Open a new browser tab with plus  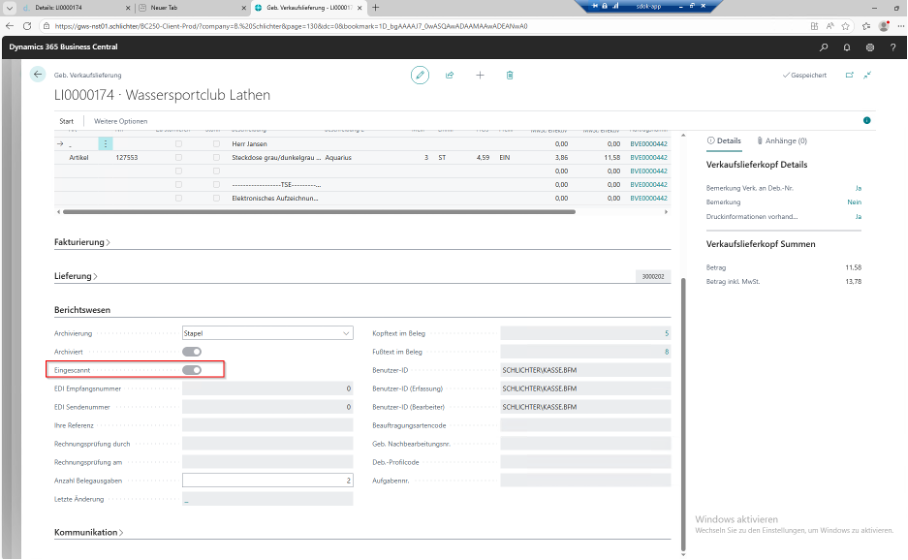coord(375,8)
